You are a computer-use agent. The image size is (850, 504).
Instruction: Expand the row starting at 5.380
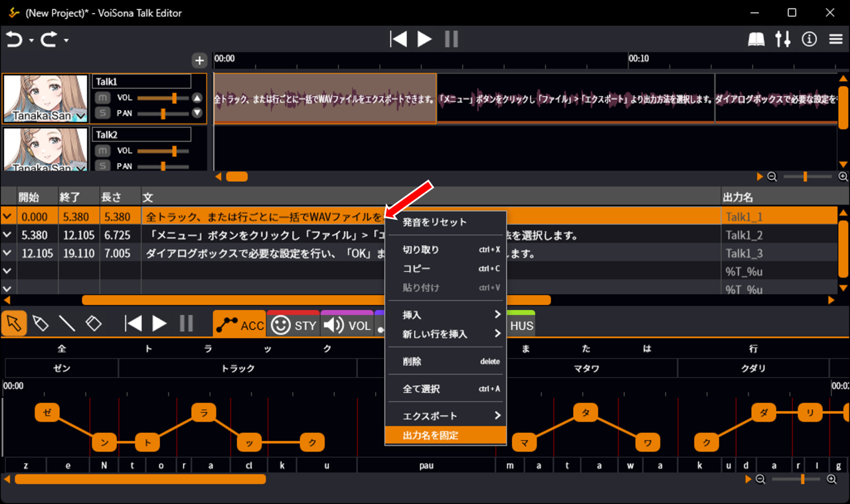coord(7,235)
